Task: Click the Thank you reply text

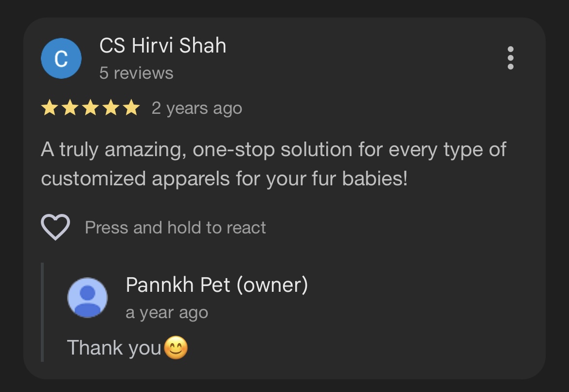Action: pyautogui.click(x=114, y=348)
